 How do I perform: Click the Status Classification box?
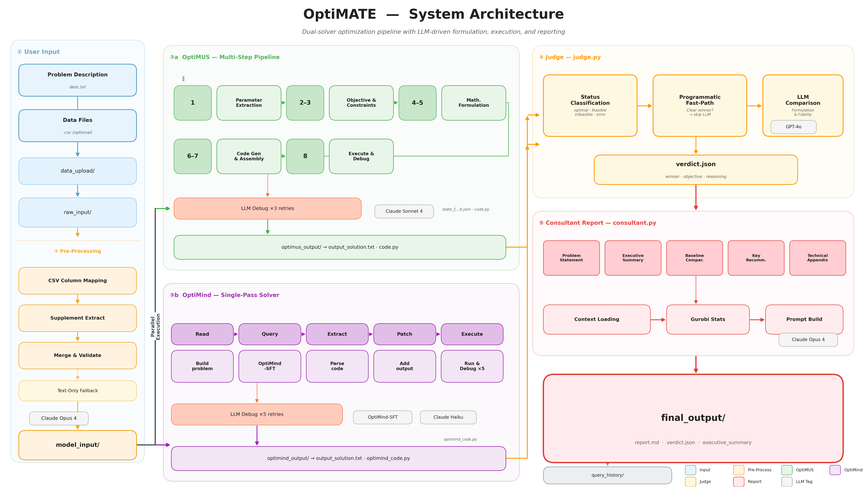pyautogui.click(x=590, y=106)
